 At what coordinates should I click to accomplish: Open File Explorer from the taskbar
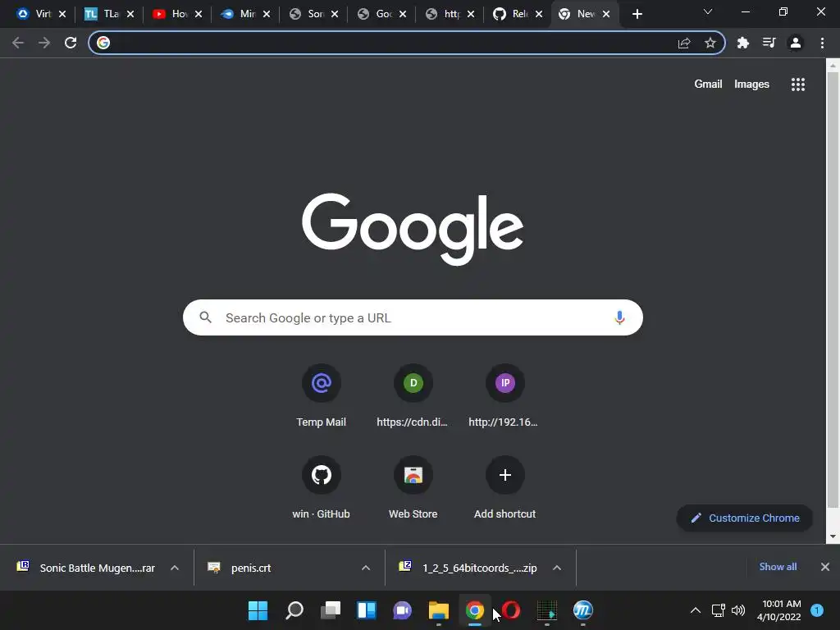pyautogui.click(x=438, y=610)
